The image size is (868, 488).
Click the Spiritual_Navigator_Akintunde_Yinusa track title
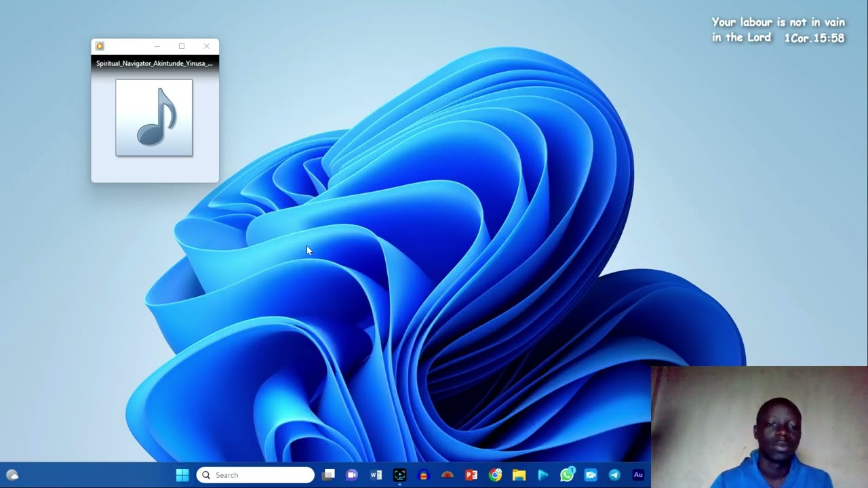[155, 63]
